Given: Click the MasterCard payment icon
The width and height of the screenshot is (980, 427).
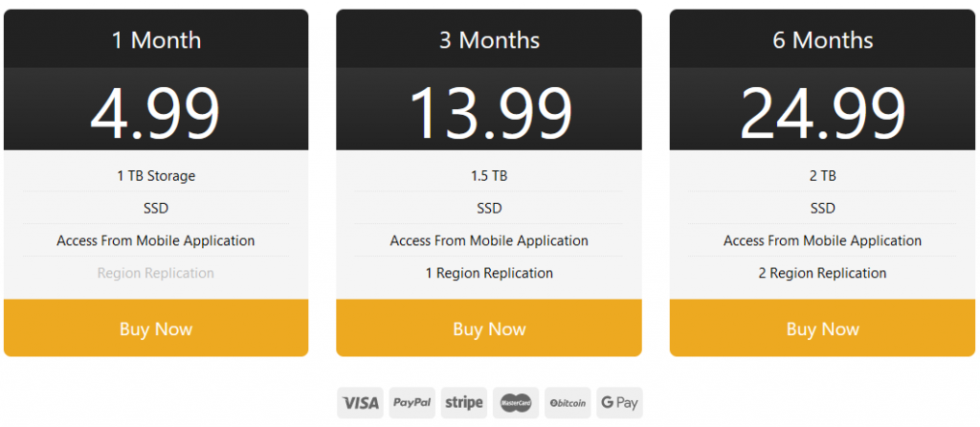Looking at the screenshot, I should [516, 403].
